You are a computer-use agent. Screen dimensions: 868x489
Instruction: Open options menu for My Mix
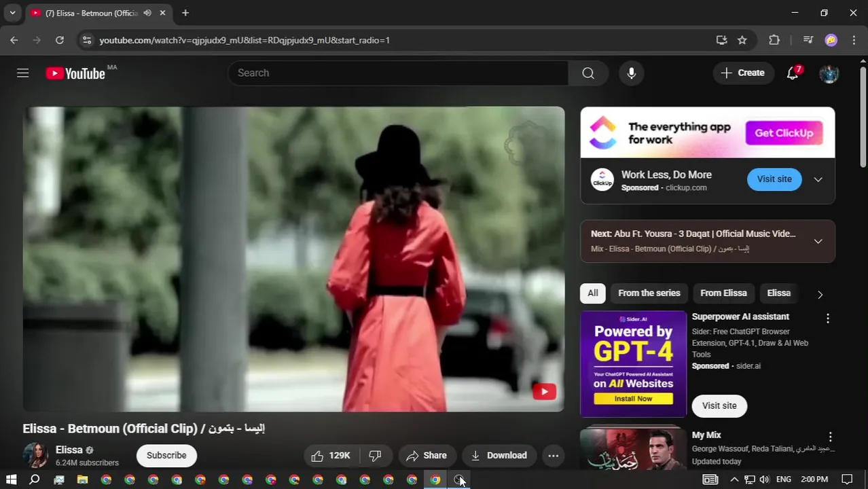coord(830,437)
